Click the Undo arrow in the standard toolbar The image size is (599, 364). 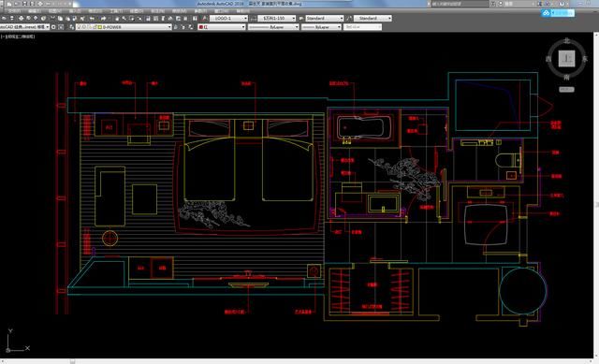pos(92,18)
